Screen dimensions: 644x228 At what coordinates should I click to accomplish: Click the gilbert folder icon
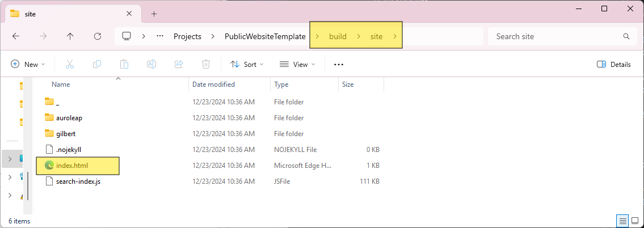[x=49, y=133]
